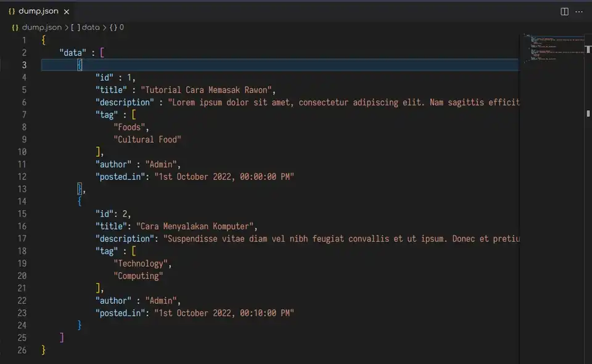This screenshot has width=592, height=364.
Task: Click the "posted_in" key on line 12
Action: tap(120, 177)
